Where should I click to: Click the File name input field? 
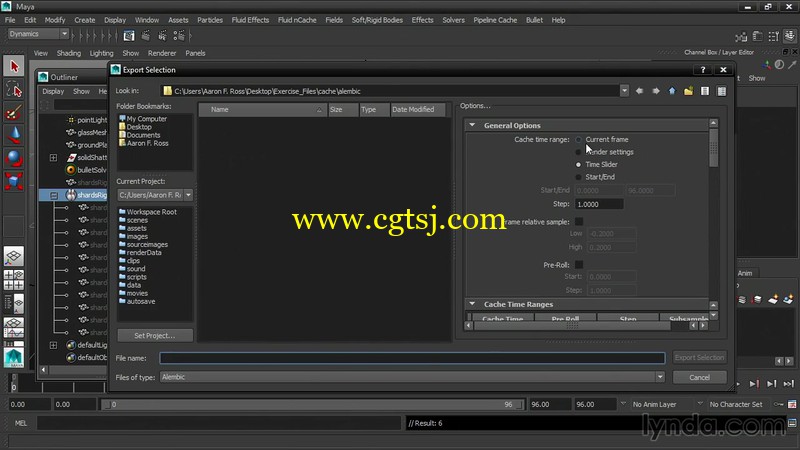pos(412,358)
